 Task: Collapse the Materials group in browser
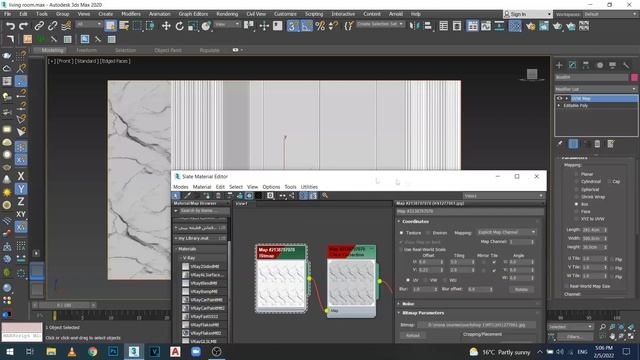tap(176, 249)
